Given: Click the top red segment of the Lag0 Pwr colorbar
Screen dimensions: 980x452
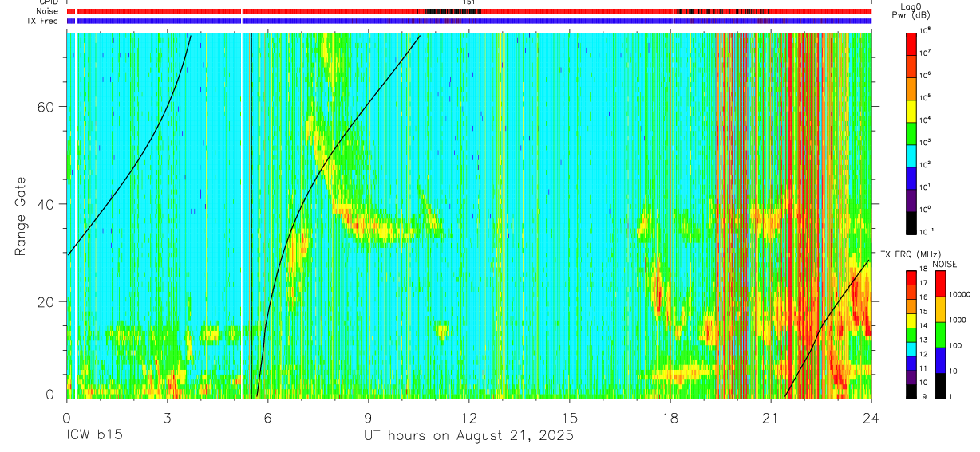Looking at the screenshot, I should (x=911, y=43).
